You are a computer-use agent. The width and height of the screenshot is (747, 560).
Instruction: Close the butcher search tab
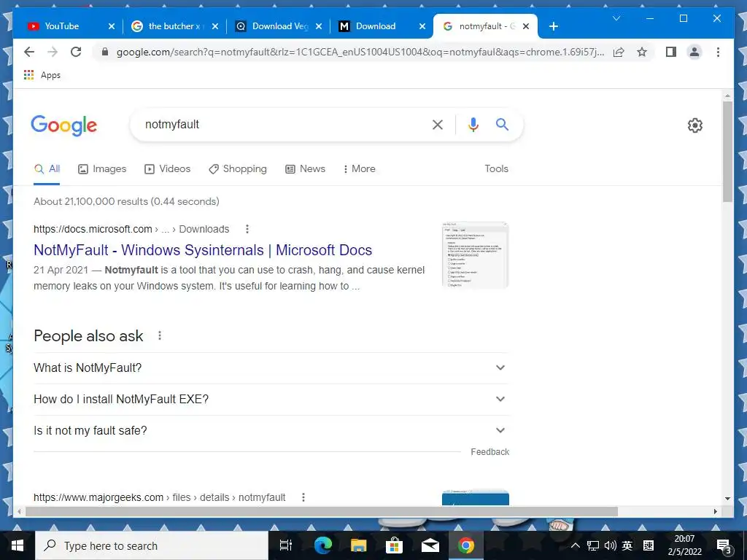click(x=215, y=26)
